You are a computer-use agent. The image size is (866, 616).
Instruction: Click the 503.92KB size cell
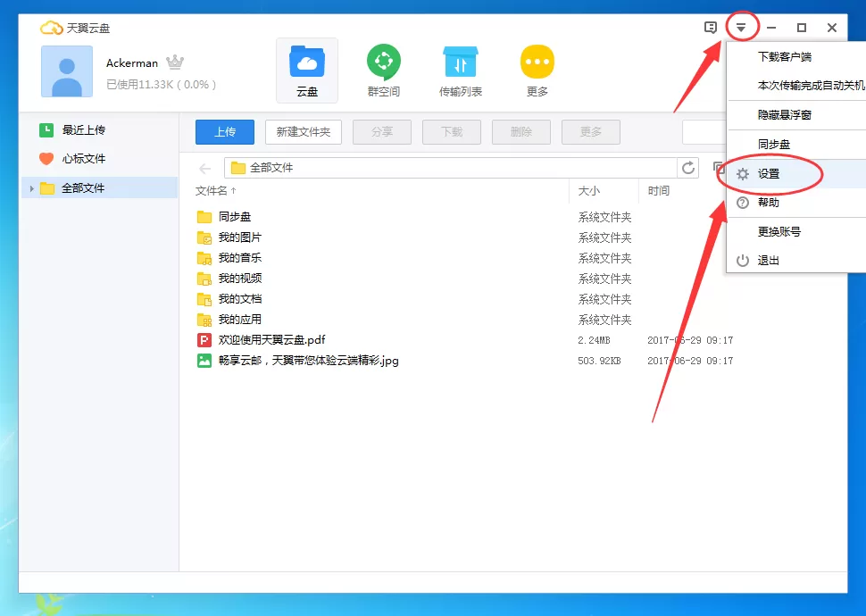[x=599, y=361]
